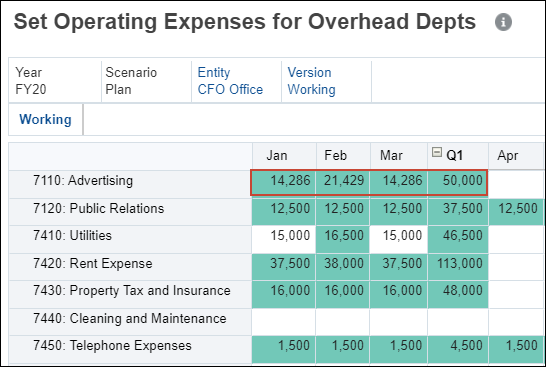This screenshot has width=546, height=367.
Task: Click Rent Expense Mar cell 37,500
Action: click(399, 267)
